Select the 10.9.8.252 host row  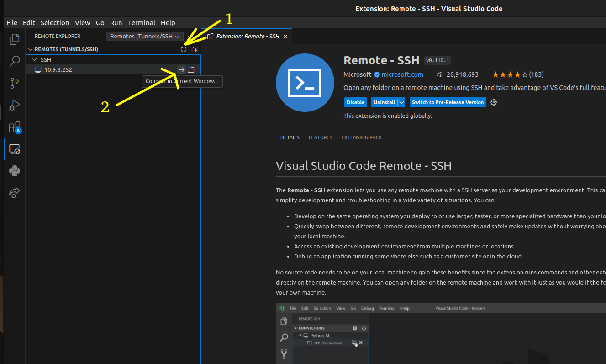tap(113, 69)
